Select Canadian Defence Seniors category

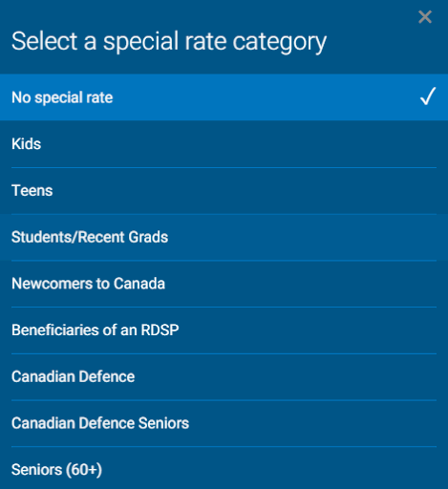[224, 423]
